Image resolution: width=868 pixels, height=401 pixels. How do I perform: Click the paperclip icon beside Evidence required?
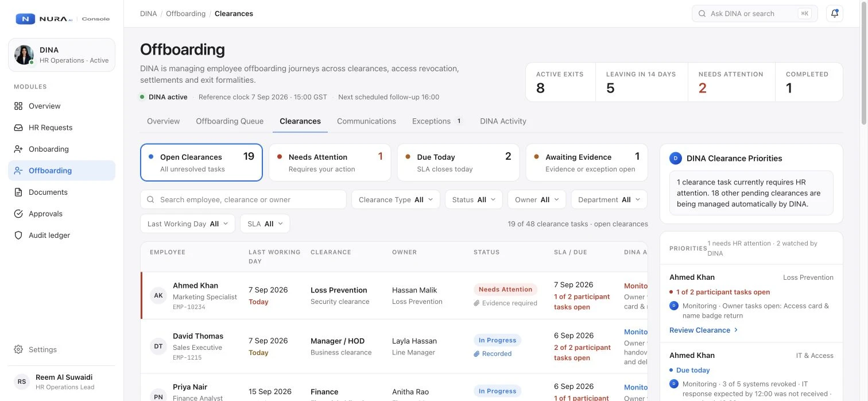tap(476, 303)
